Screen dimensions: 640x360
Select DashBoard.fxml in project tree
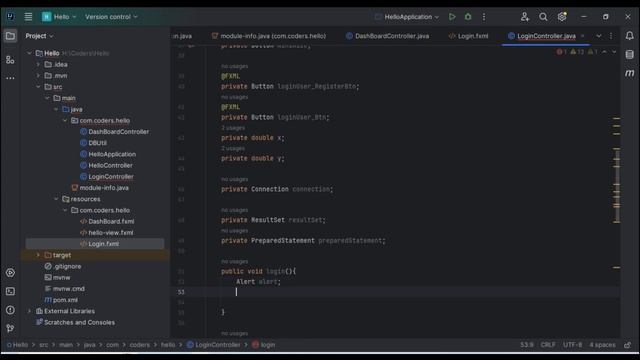click(x=107, y=221)
